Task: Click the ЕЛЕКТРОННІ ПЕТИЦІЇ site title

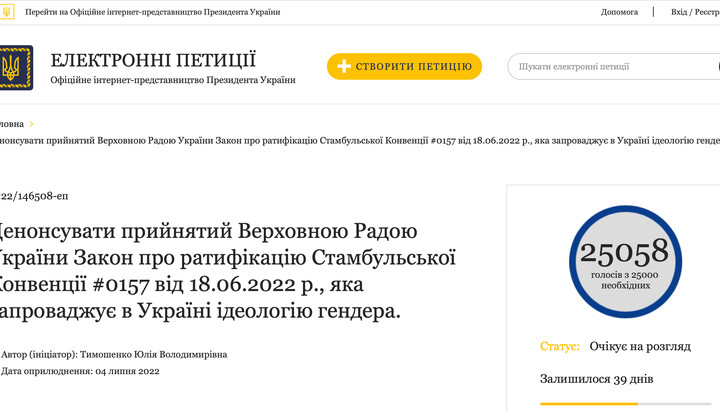Action: tap(153, 60)
